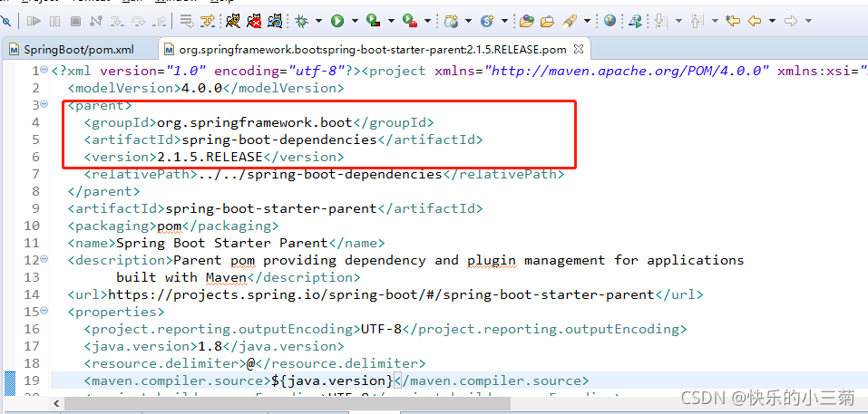Restart Tomcat with blue arrow cat icon
The image size is (868, 414).
[x=275, y=21]
